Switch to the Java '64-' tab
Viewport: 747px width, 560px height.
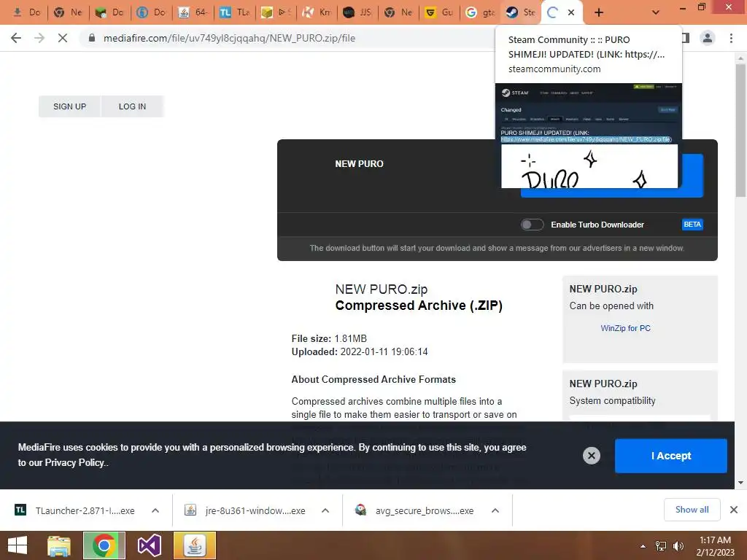(193, 12)
